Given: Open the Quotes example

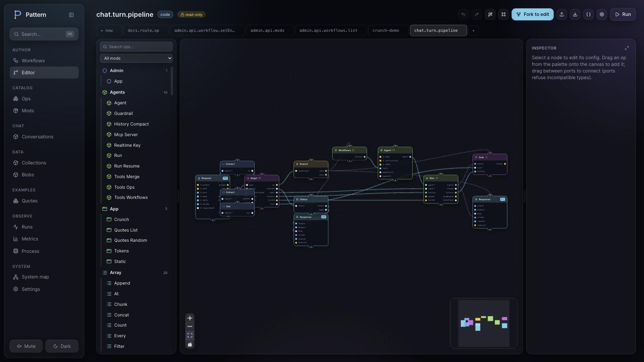Looking at the screenshot, I should (44, 201).
